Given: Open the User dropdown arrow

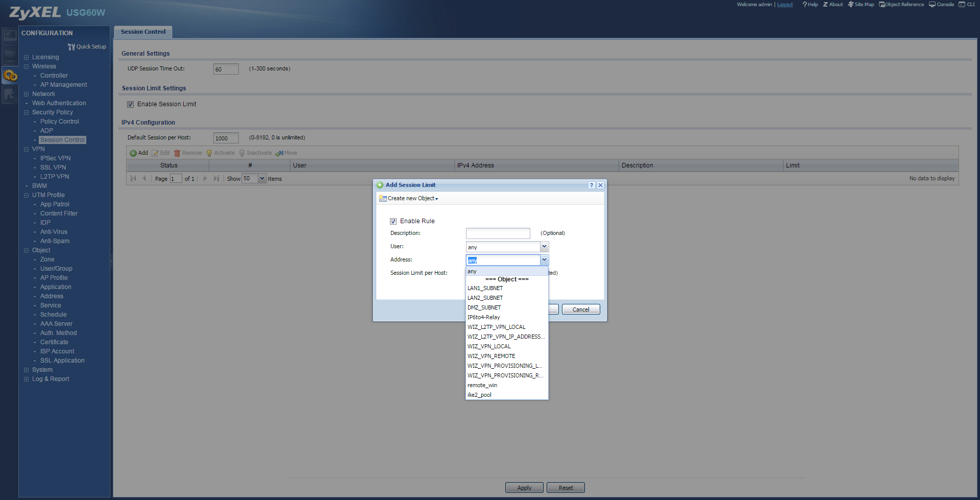Looking at the screenshot, I should pyautogui.click(x=544, y=247).
